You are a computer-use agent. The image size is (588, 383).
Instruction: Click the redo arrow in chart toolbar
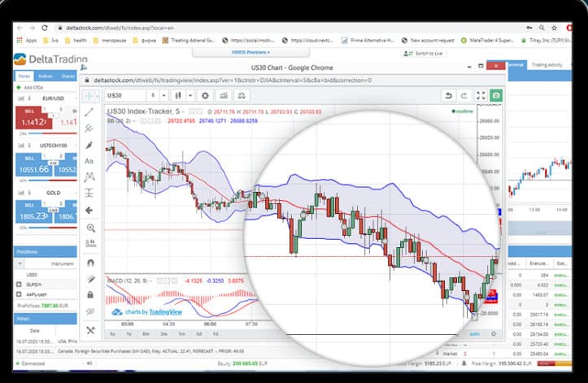tap(464, 96)
